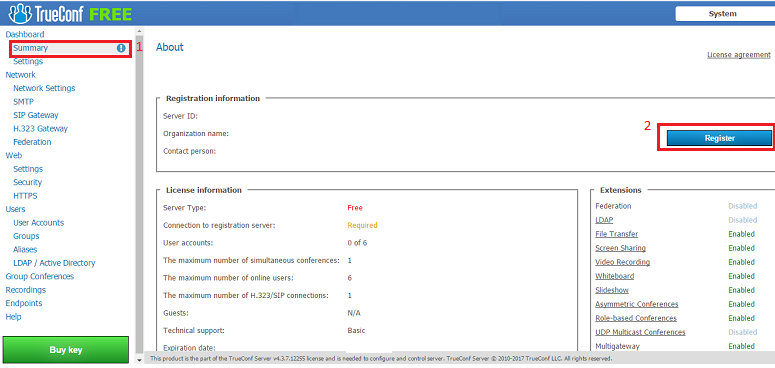
Task: Click the 'Required' connection status value
Action: (362, 225)
